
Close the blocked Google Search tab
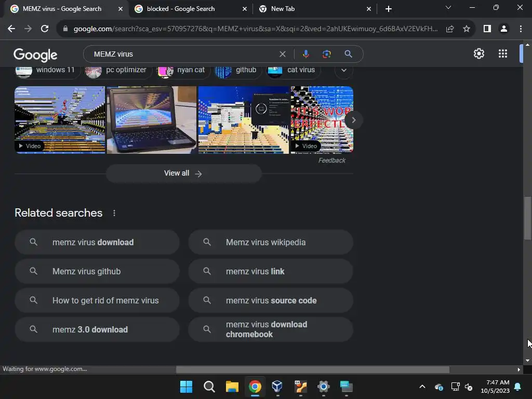pyautogui.click(x=245, y=9)
